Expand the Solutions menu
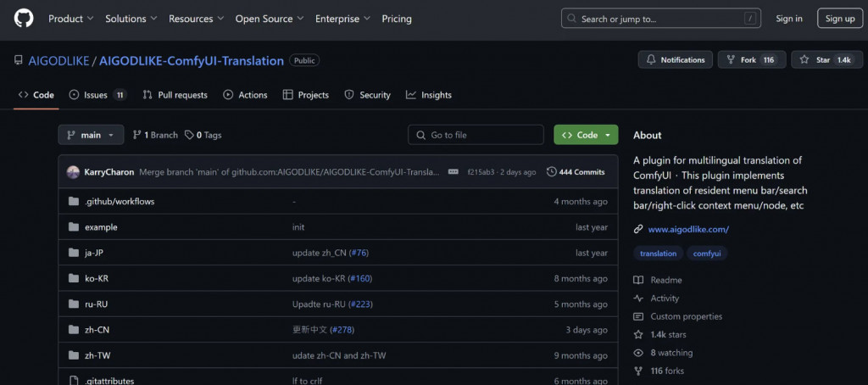Image resolution: width=868 pixels, height=385 pixels. tap(131, 19)
